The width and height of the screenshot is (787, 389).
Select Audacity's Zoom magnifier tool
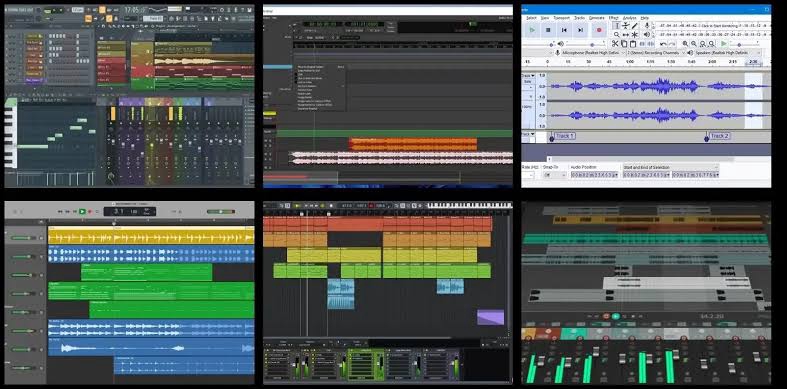(617, 35)
